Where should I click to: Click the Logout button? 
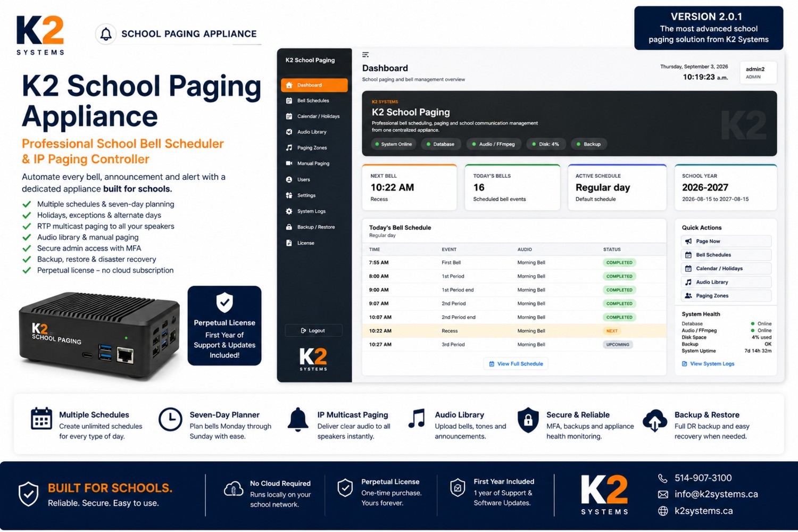(x=313, y=331)
